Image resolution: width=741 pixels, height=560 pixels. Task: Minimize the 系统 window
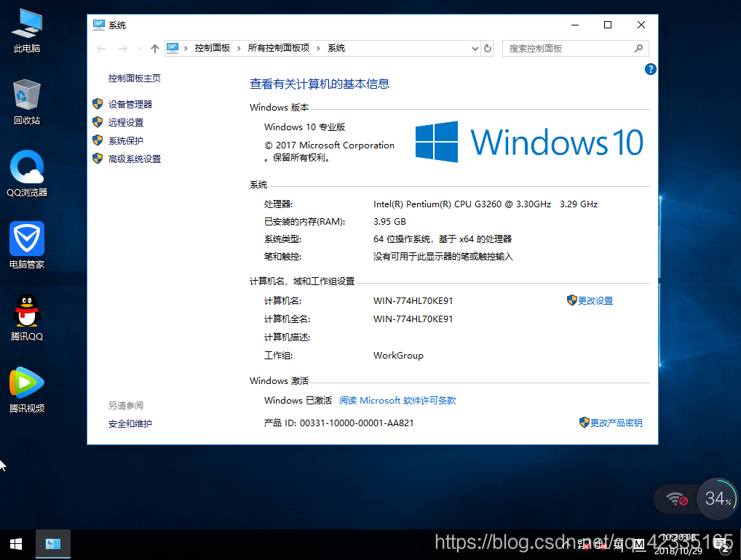(x=575, y=25)
